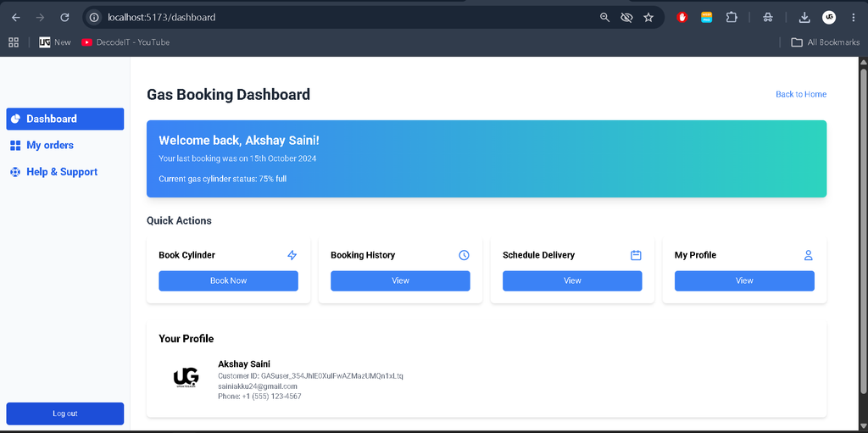Click the Quick Actions heading
This screenshot has width=868, height=433.
[x=179, y=220]
